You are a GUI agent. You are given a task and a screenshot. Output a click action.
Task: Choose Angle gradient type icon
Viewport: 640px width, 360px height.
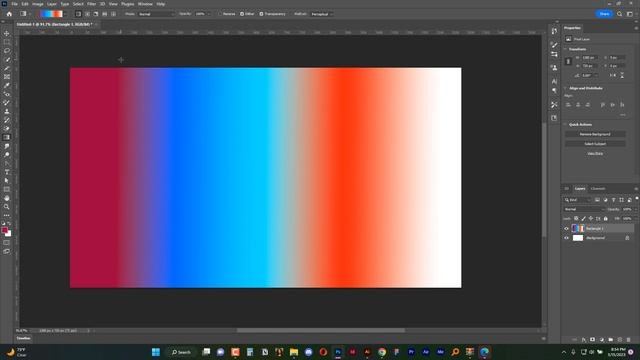coord(96,14)
